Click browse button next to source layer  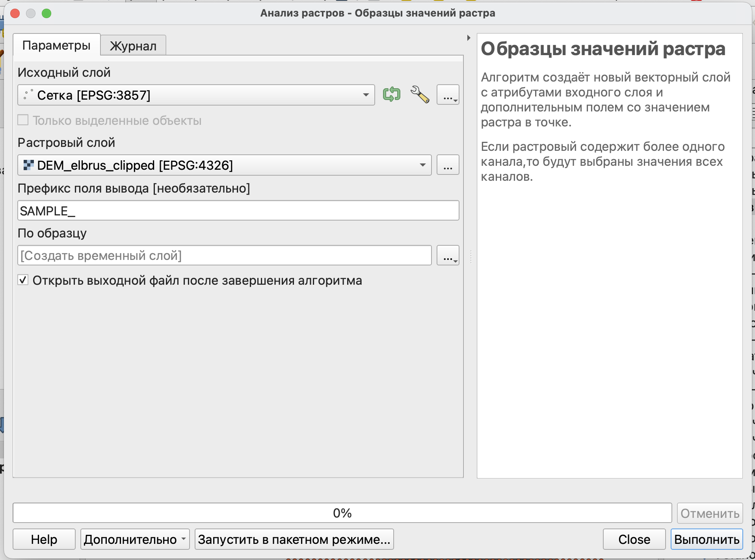(448, 95)
